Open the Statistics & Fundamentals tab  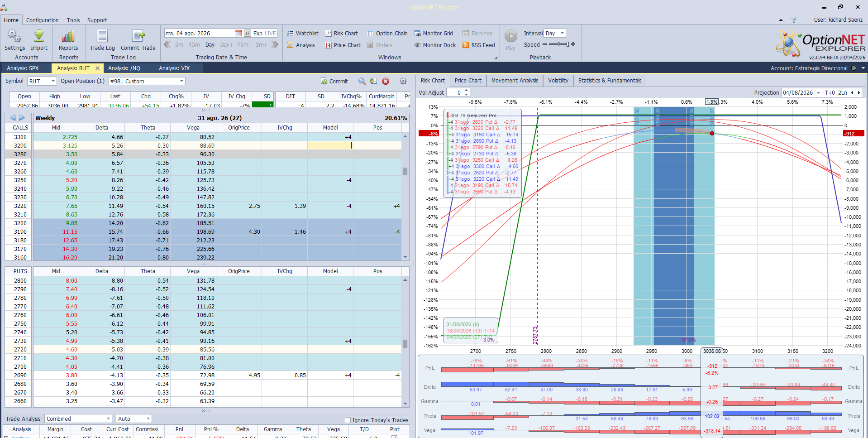(x=610, y=81)
